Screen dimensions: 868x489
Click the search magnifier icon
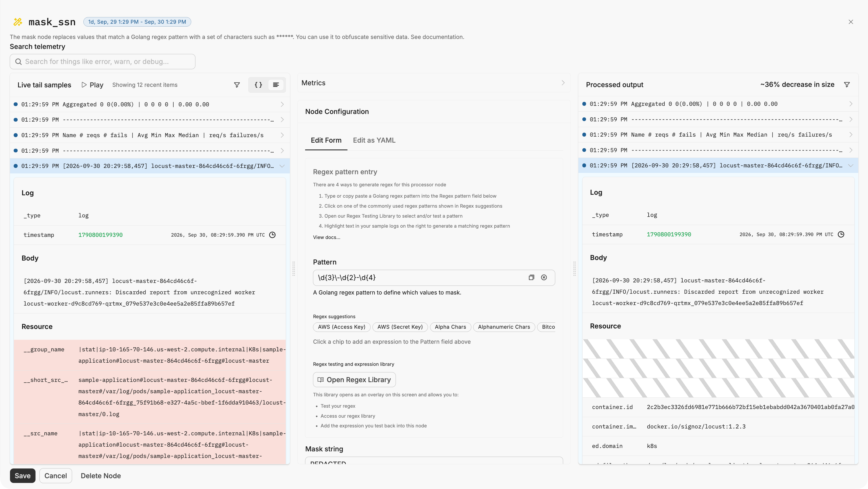click(18, 62)
